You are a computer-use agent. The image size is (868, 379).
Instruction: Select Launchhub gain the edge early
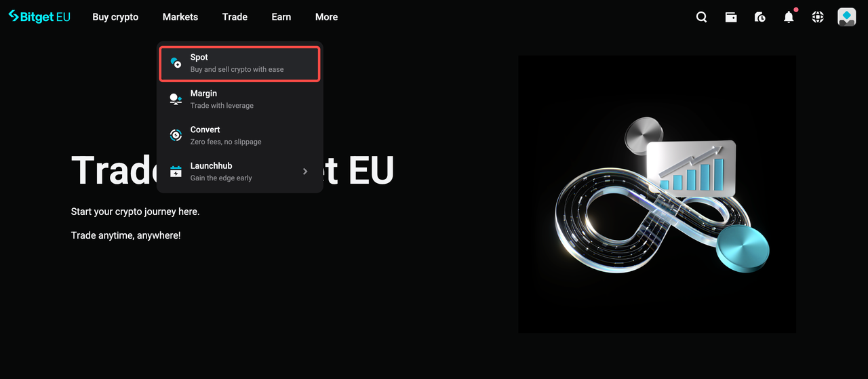click(239, 172)
